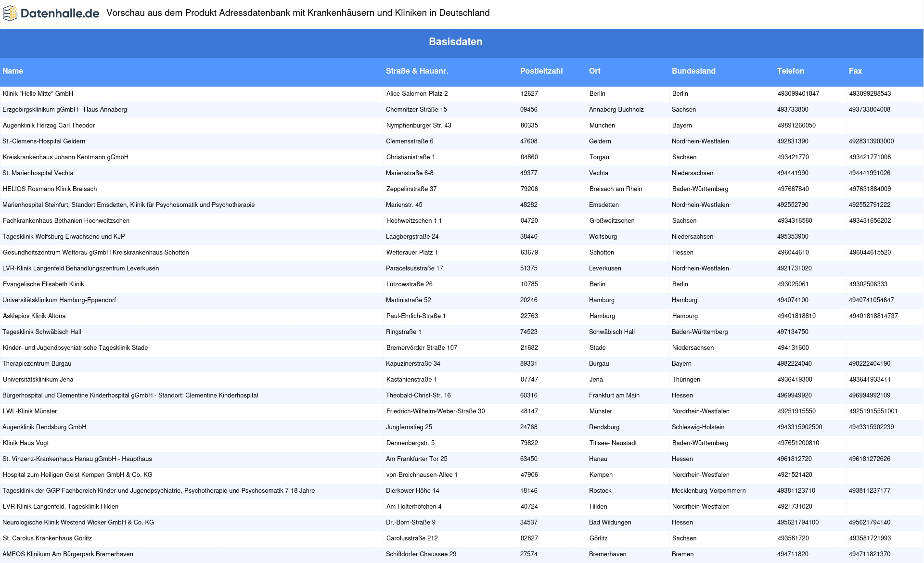Click postal code 12627

coord(529,94)
